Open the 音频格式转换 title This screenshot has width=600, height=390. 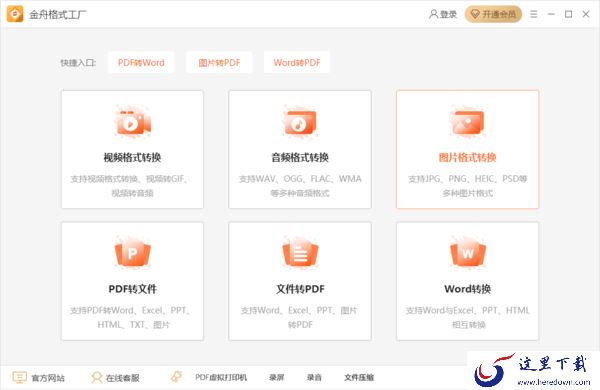click(x=300, y=157)
